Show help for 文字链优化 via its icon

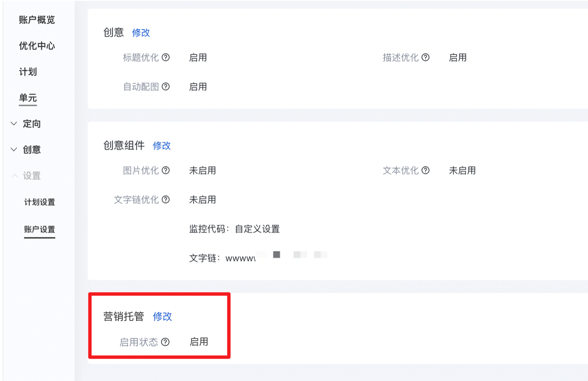tap(166, 200)
